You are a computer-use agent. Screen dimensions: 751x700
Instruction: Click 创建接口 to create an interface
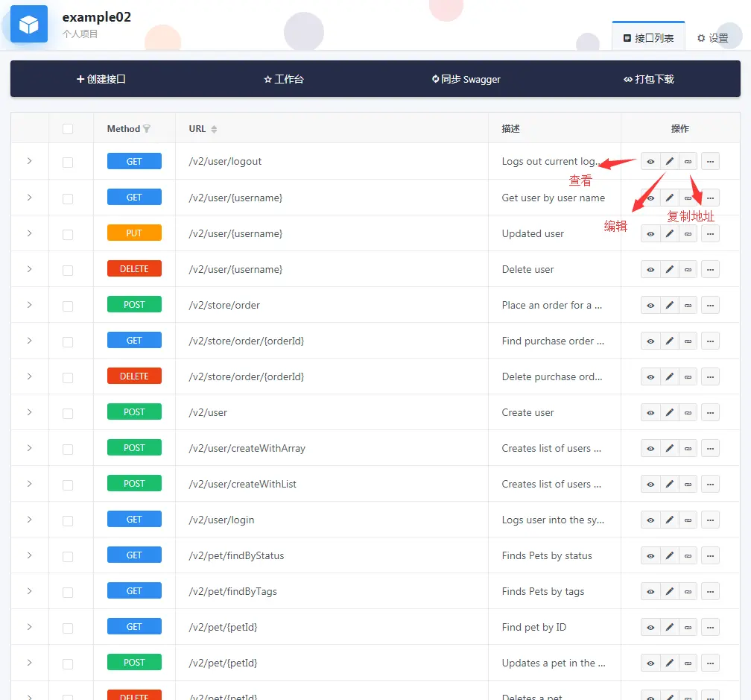(101, 79)
